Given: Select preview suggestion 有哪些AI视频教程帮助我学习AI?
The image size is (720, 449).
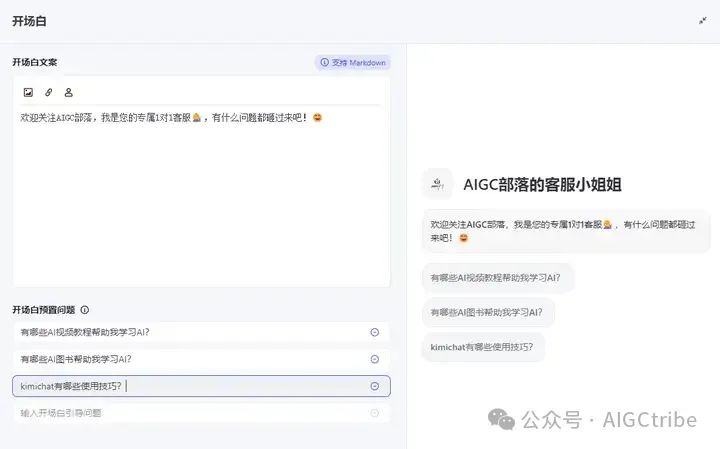Looking at the screenshot, I should pos(497,277).
